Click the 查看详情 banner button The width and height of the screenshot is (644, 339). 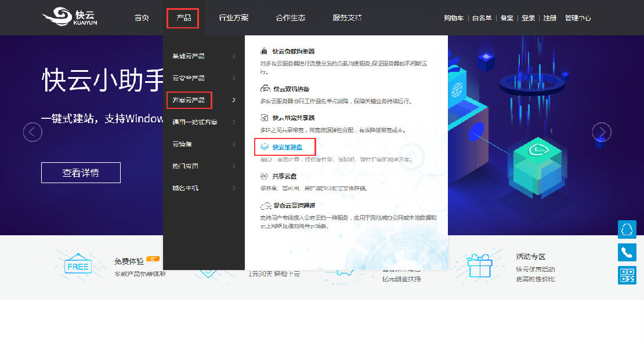pyautogui.click(x=81, y=173)
